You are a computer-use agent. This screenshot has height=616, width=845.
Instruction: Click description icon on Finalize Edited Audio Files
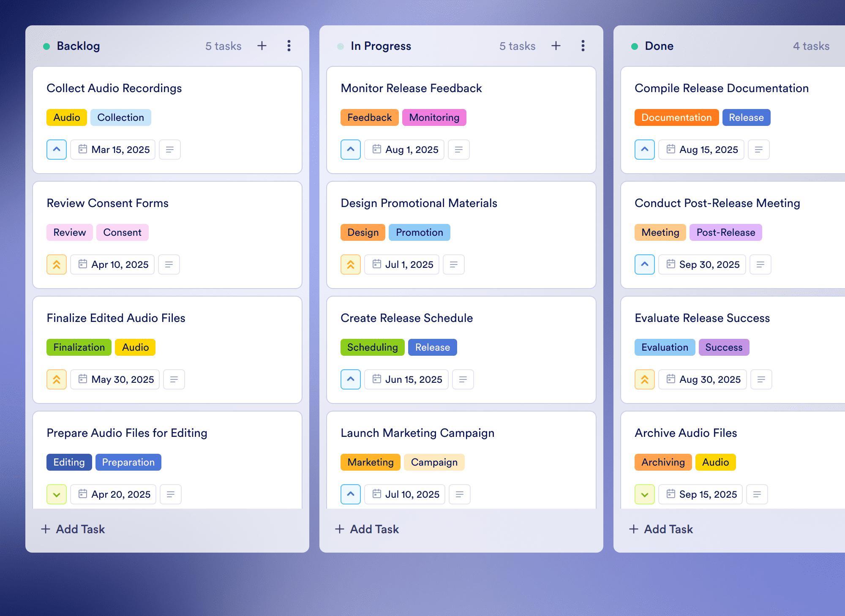pyautogui.click(x=174, y=379)
